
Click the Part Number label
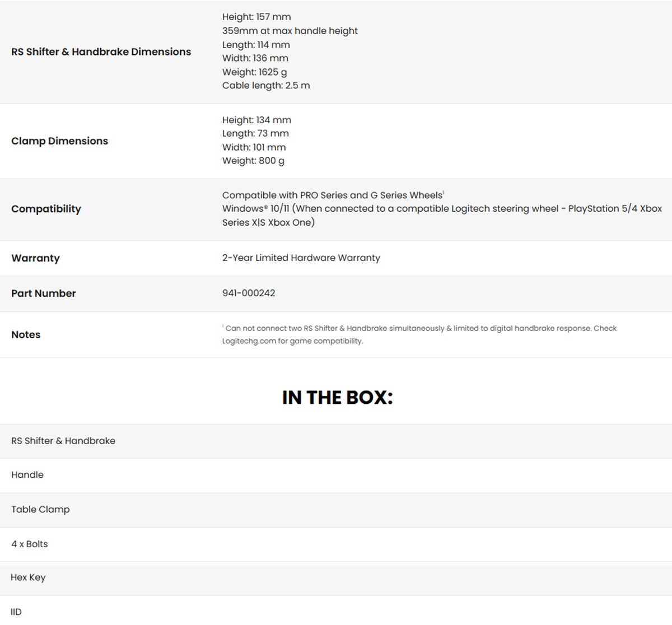[43, 293]
